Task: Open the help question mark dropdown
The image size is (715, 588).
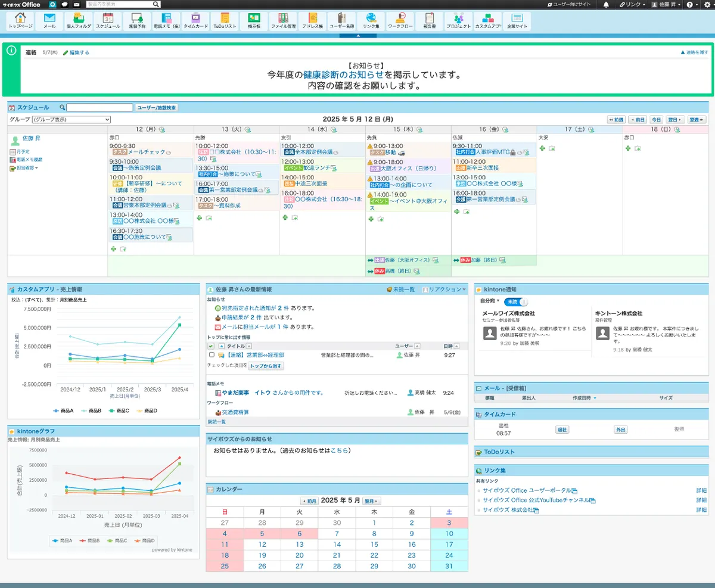Action: [691, 4]
